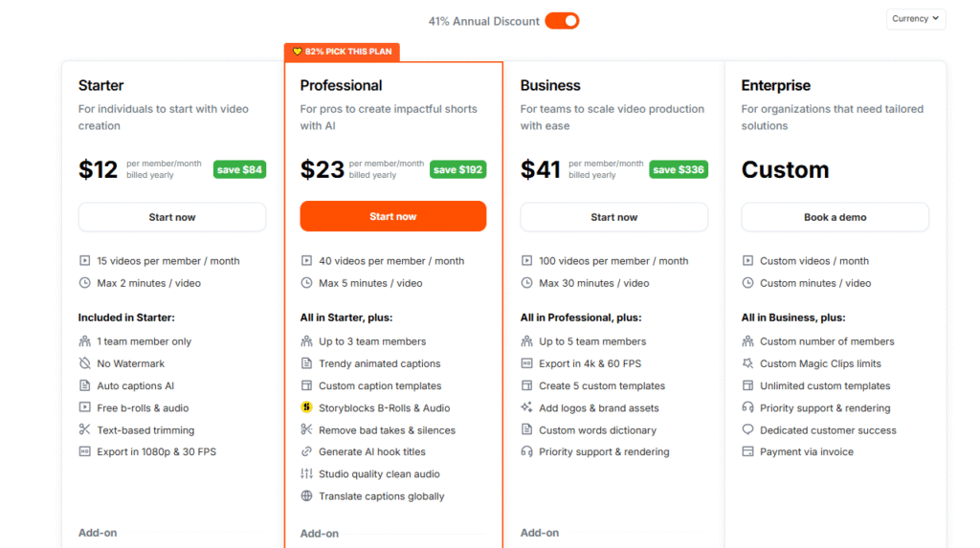Screen dimensions: 980x548
Task: Click the headset icon next to Business Priority support
Action: tap(527, 451)
